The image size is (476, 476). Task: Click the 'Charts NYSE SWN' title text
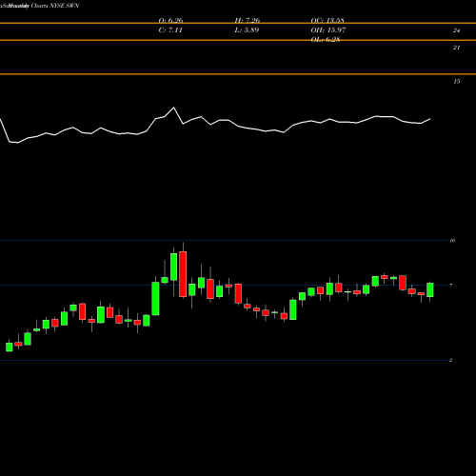click(55, 6)
